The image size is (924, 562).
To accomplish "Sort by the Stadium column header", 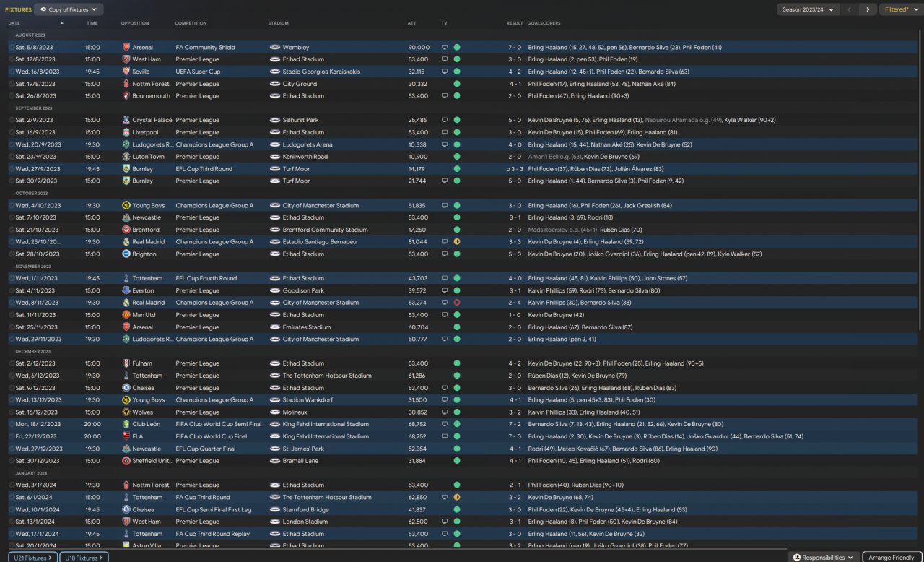I will [x=278, y=23].
